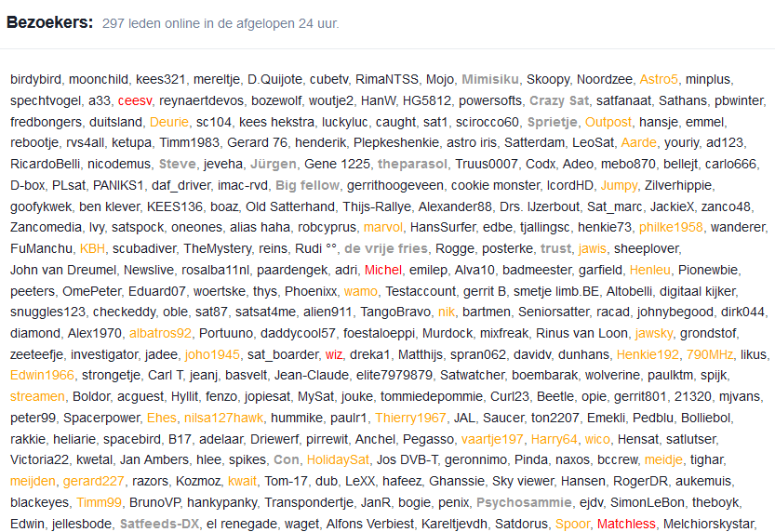Click the orange username Outpost
Image resolution: width=775 pixels, height=532 pixels.
pyautogui.click(x=608, y=122)
